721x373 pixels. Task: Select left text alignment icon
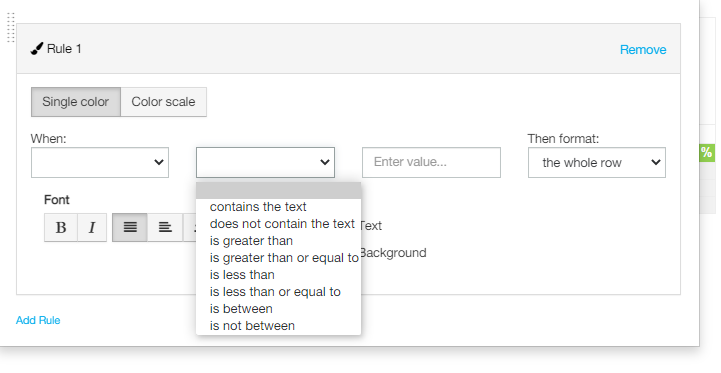click(165, 227)
